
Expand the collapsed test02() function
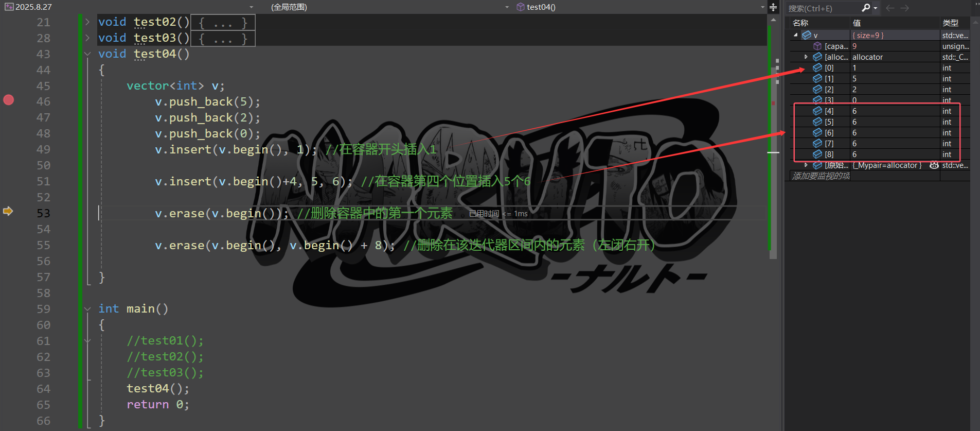[x=87, y=22]
